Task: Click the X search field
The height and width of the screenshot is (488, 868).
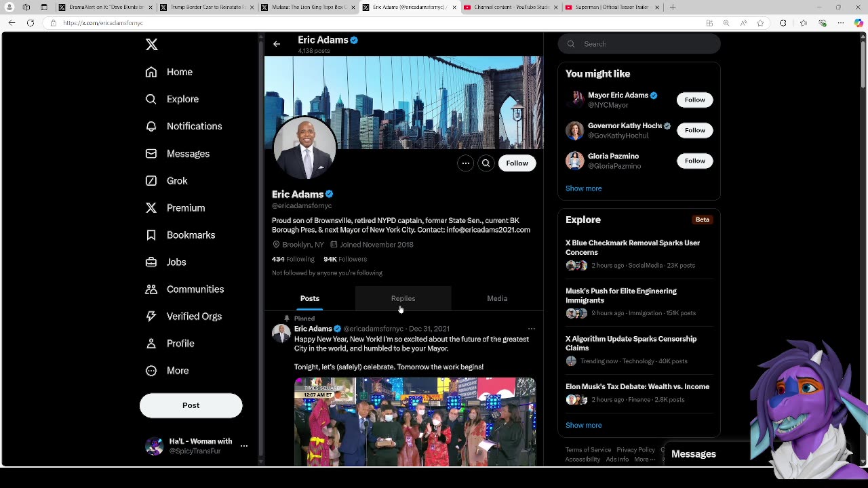Action: click(639, 44)
